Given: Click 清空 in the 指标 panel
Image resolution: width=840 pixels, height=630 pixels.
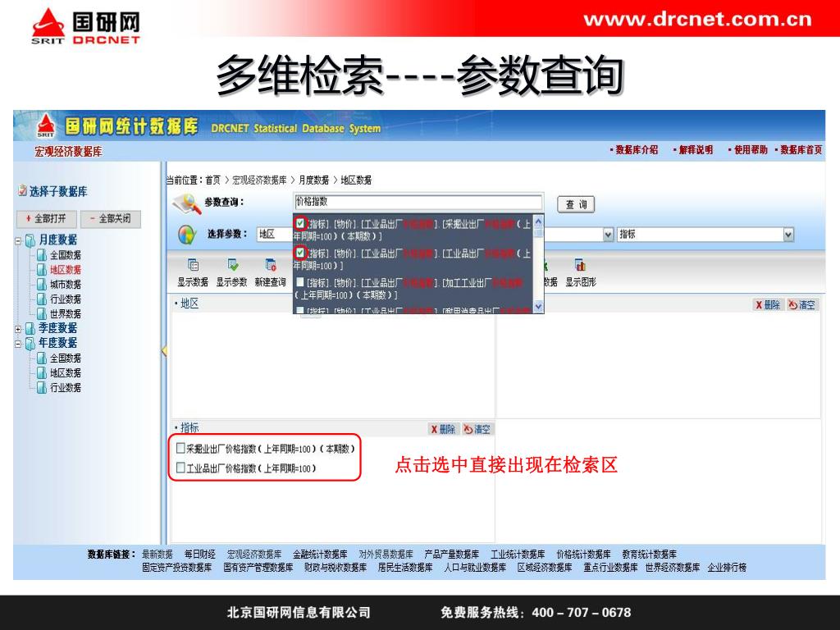Looking at the screenshot, I should pos(477,429).
